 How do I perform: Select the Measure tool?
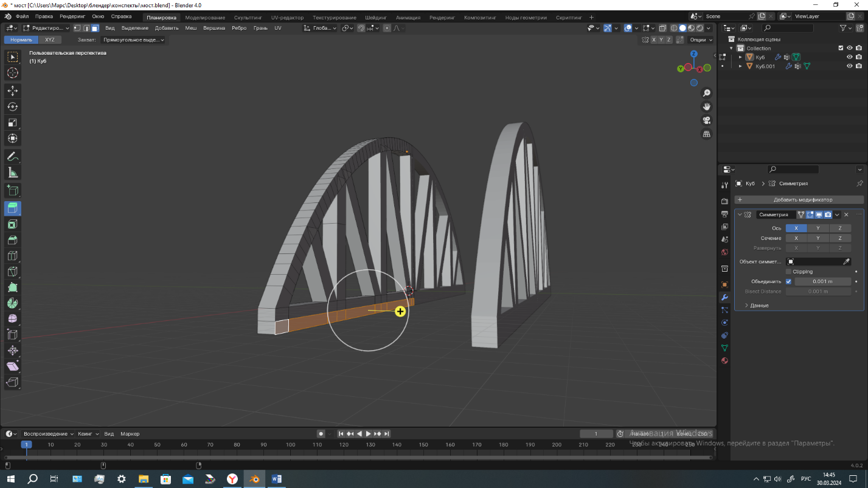tap(12, 173)
